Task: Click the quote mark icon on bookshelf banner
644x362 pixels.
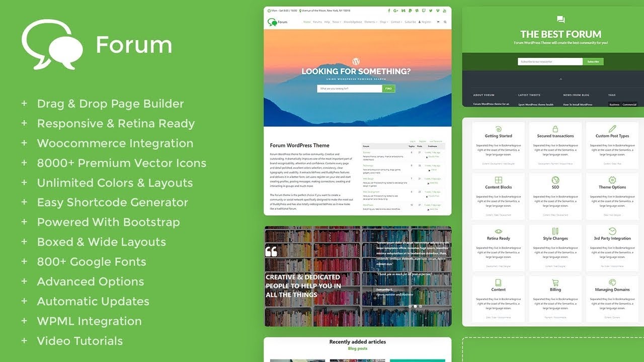Action: (271, 251)
